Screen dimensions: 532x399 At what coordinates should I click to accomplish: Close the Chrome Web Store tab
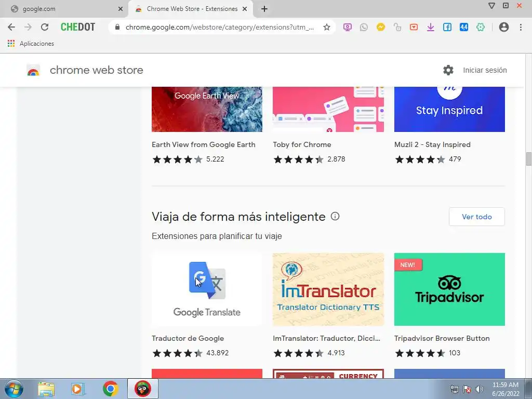pyautogui.click(x=245, y=9)
